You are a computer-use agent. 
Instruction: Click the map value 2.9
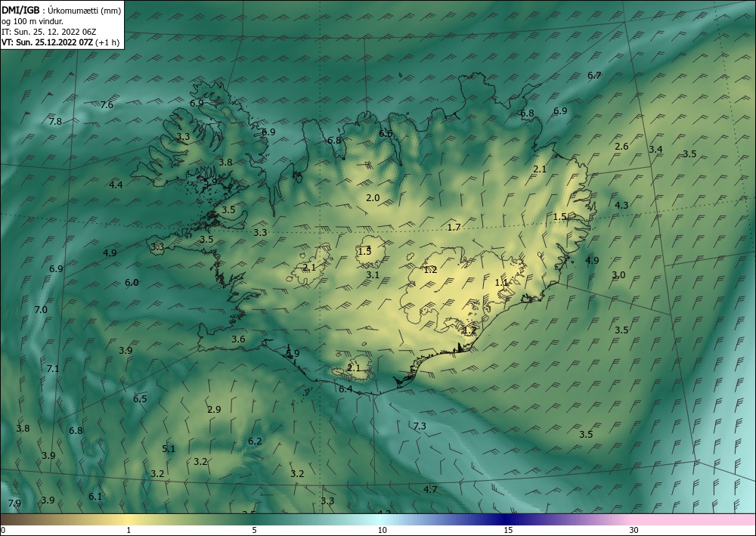[214, 410]
